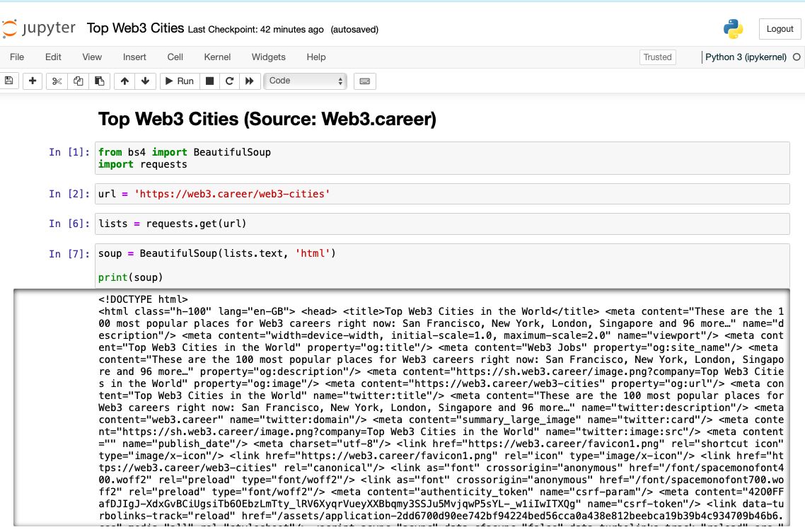Open the Kernel menu
805x532 pixels.
217,57
